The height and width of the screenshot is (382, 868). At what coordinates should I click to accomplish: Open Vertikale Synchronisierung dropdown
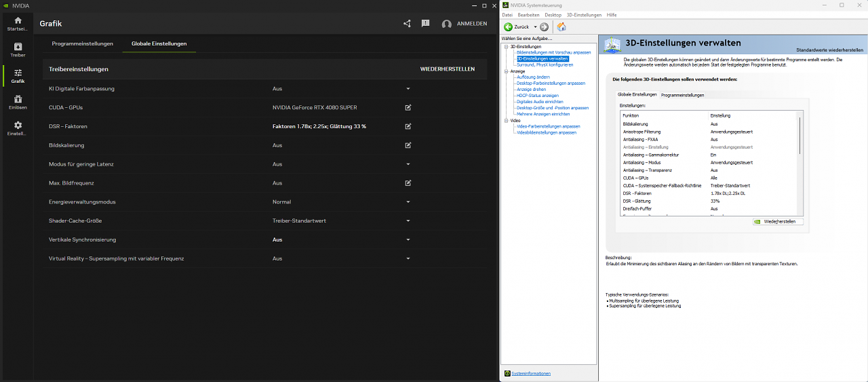[x=408, y=240]
